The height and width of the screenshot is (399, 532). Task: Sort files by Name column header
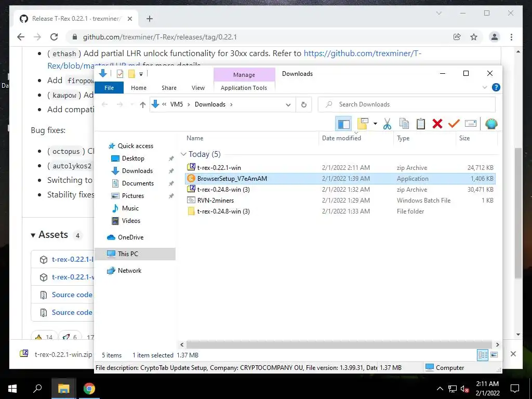195,138
